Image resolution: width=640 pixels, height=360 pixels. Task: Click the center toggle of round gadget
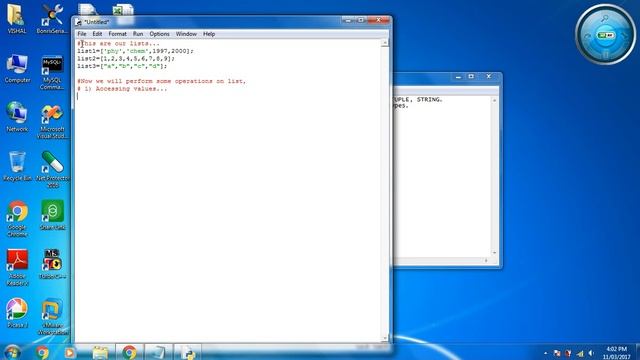pos(605,35)
